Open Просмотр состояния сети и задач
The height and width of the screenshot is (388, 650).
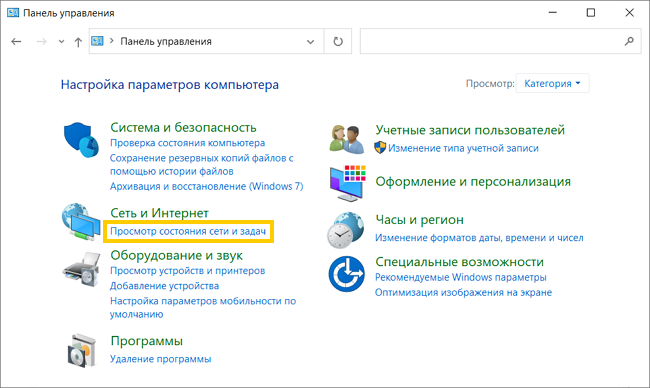point(188,231)
